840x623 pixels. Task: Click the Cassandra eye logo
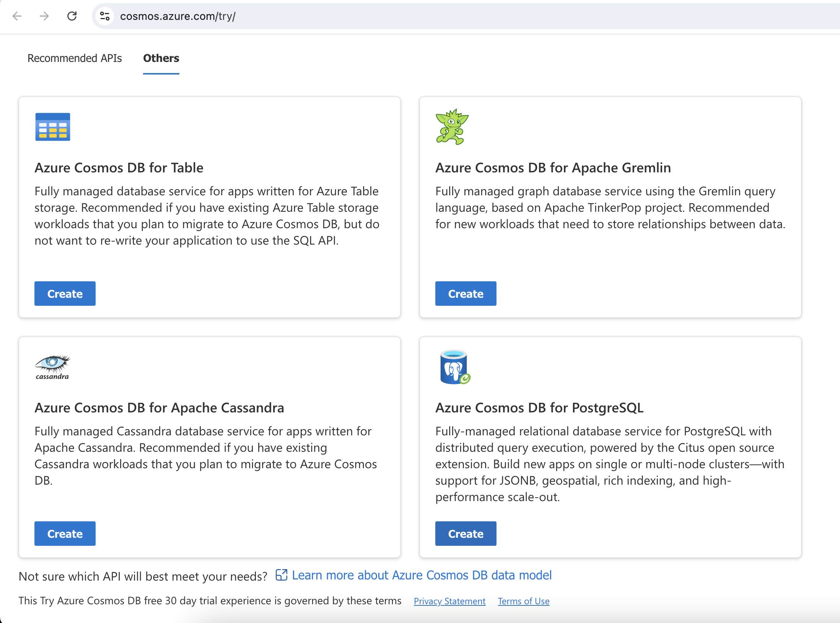click(52, 367)
